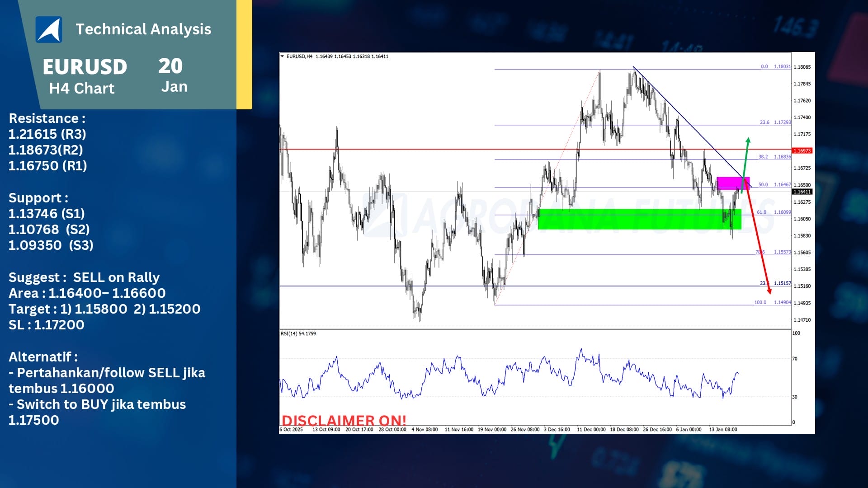This screenshot has width=868, height=488.
Task: Click the Technical Analysis header title
Action: tap(143, 29)
